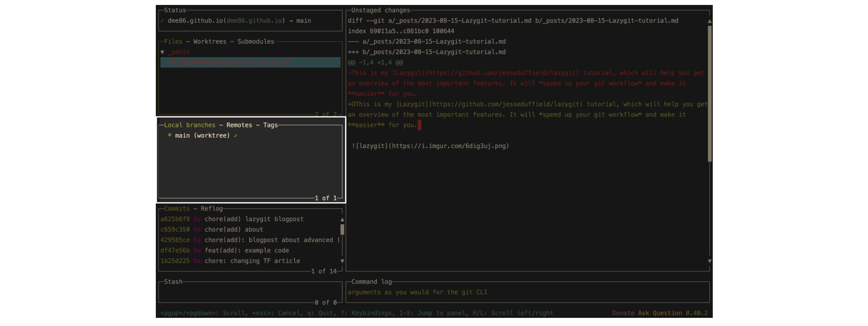Switch to the Worktrees tab
The width and height of the screenshot is (868, 326).
(x=210, y=42)
